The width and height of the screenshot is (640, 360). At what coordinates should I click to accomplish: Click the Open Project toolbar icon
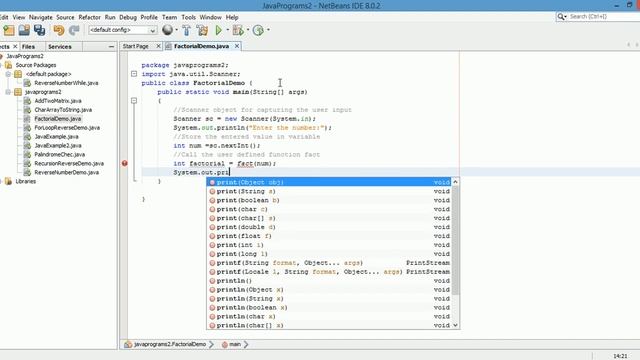pos(24,30)
